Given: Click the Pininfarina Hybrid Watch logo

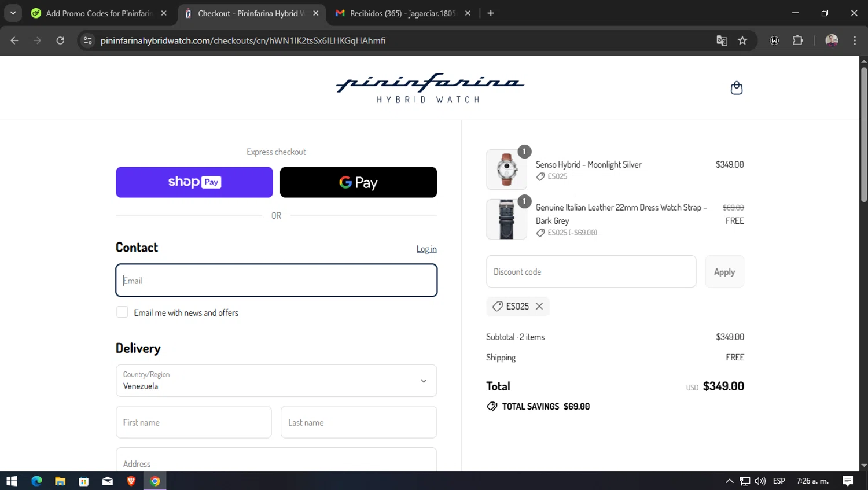Looking at the screenshot, I should (x=429, y=88).
